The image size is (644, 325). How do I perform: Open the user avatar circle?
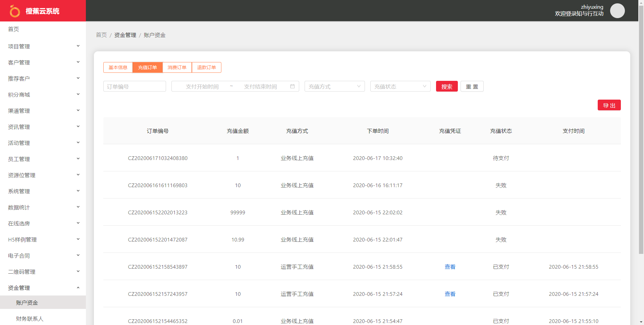(x=617, y=11)
